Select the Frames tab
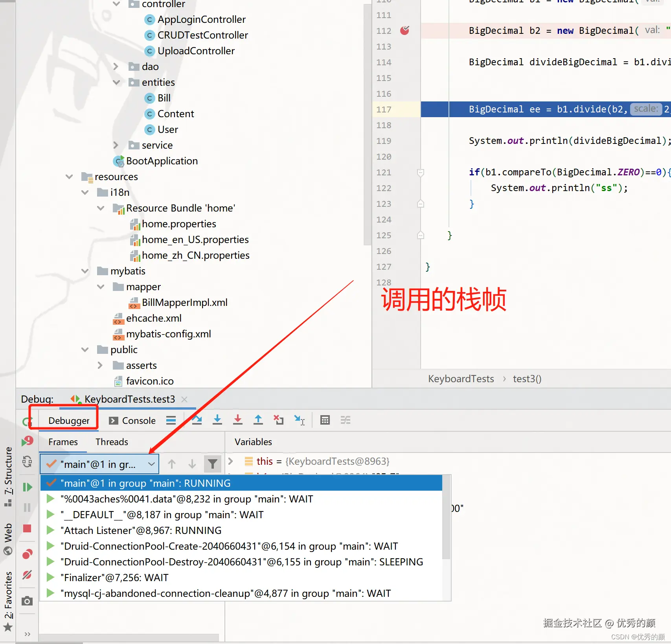The height and width of the screenshot is (644, 671). 63,442
